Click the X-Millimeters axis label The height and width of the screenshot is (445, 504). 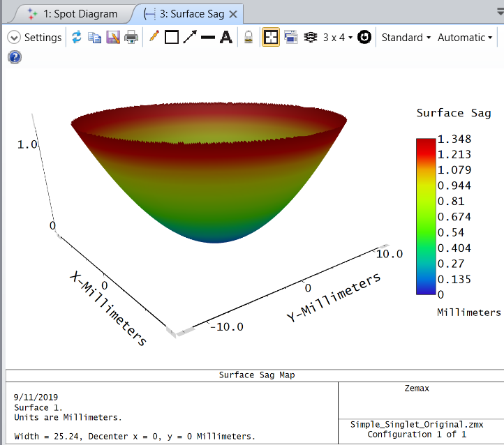[109, 308]
